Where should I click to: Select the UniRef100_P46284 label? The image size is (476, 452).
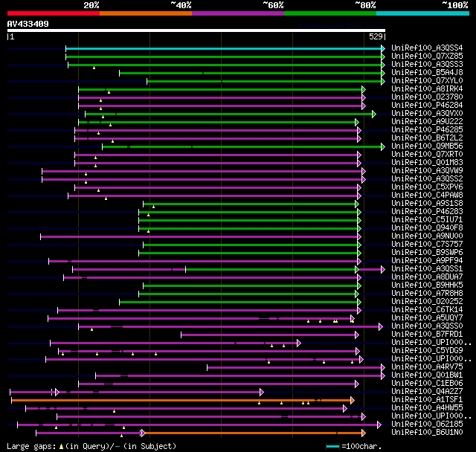[x=427, y=106]
